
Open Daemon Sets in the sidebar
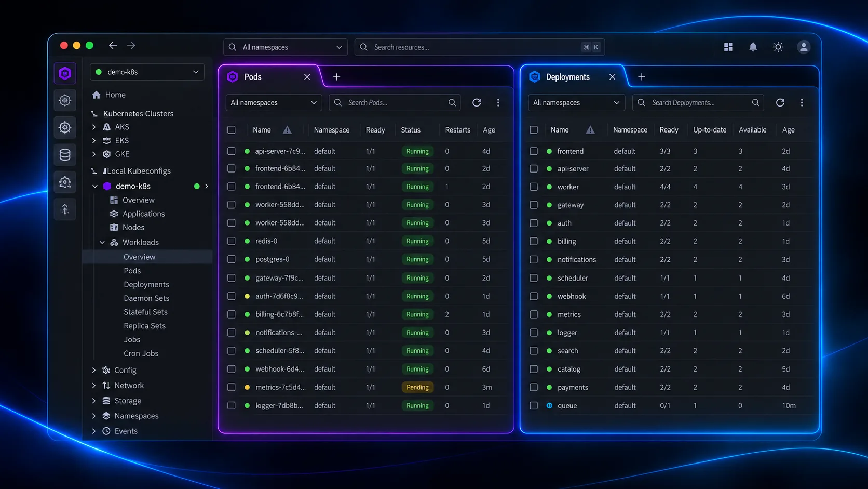pyautogui.click(x=146, y=298)
